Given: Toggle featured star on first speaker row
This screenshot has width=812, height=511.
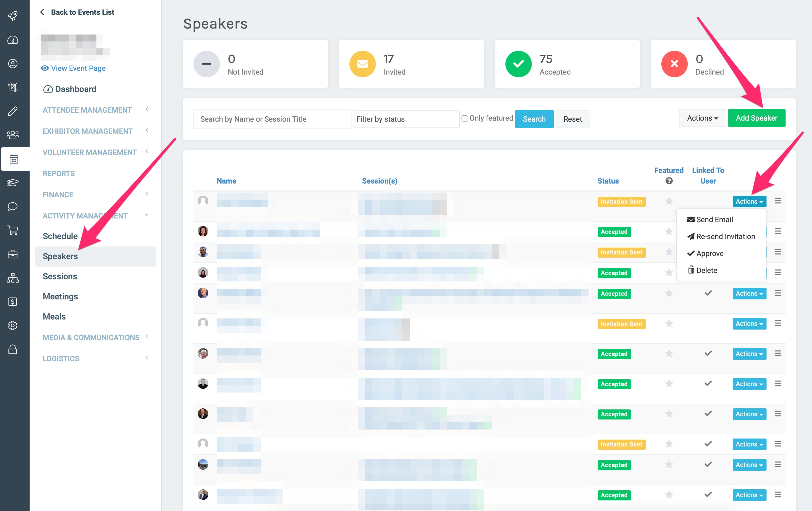Looking at the screenshot, I should (x=669, y=202).
